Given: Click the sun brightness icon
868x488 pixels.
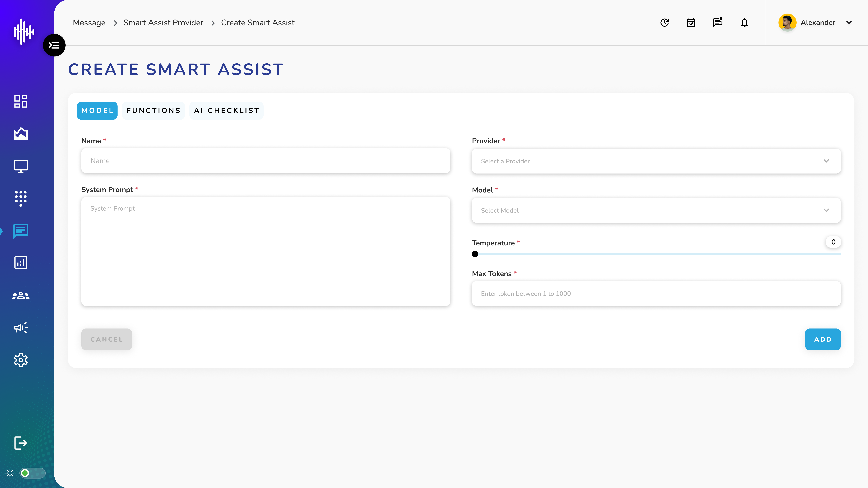Looking at the screenshot, I should tap(10, 473).
